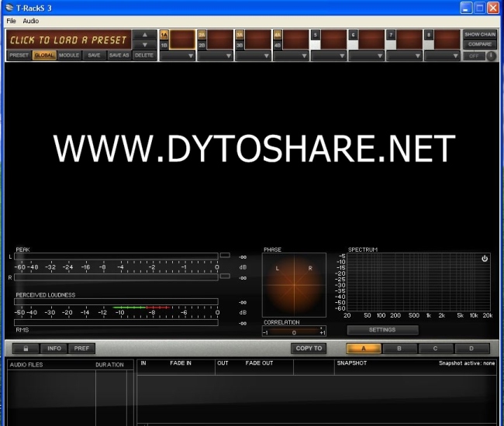Switch to snapshot tab D

pyautogui.click(x=471, y=349)
